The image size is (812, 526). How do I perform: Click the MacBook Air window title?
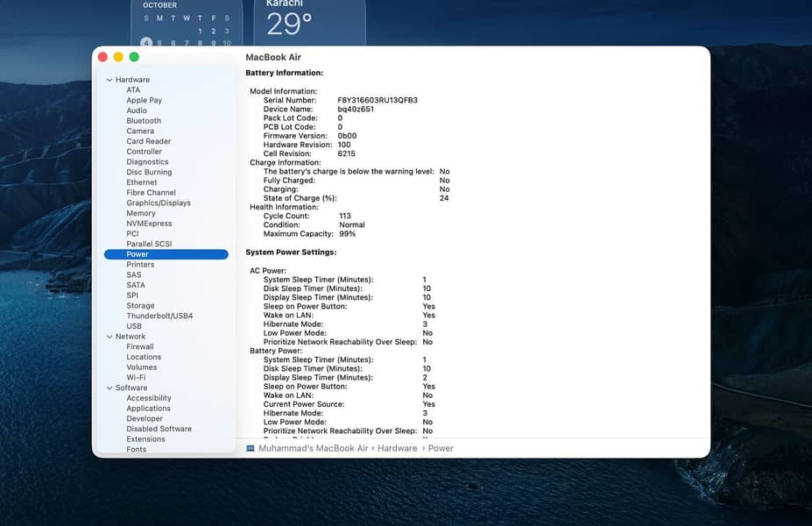coord(273,57)
